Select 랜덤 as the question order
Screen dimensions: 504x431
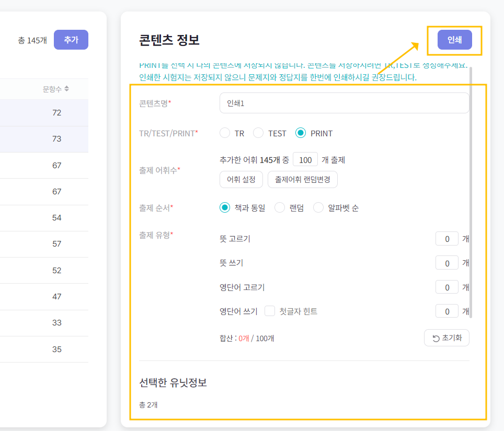[279, 207]
